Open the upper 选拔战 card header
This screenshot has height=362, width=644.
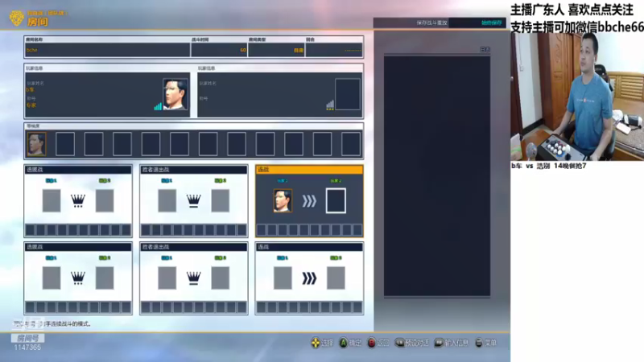[x=78, y=170]
